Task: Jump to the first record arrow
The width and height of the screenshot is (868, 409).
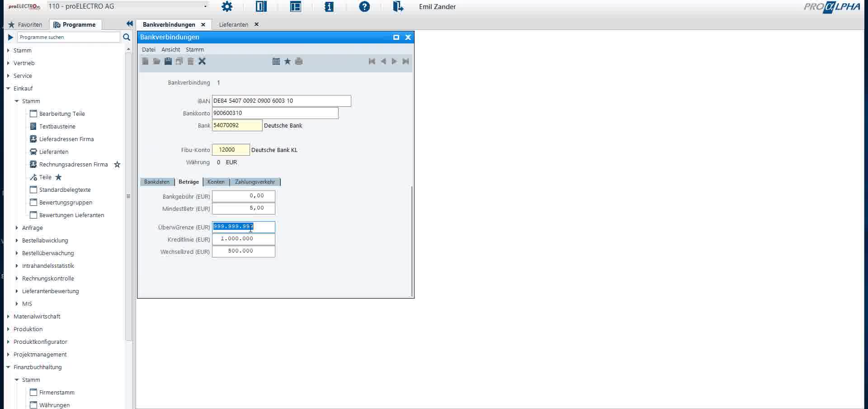Action: click(372, 61)
